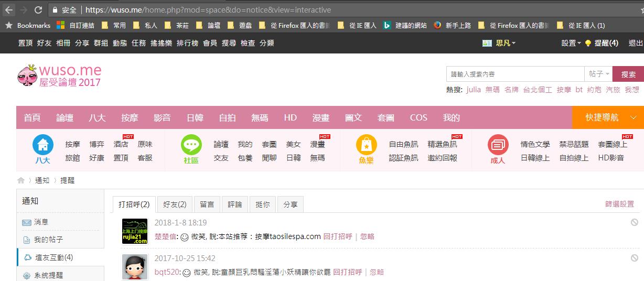Click the home breadcrumb icon

pos(21,180)
